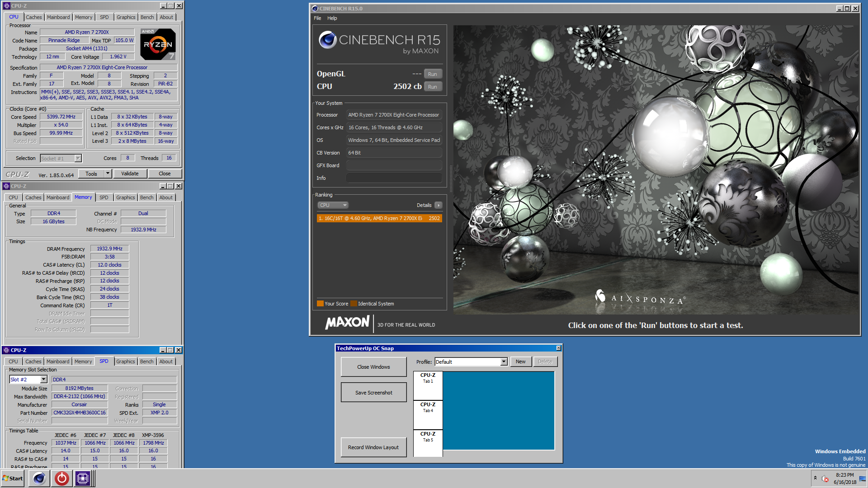Click Record Window Layout button
Image resolution: width=868 pixels, height=488 pixels.
pos(373,447)
